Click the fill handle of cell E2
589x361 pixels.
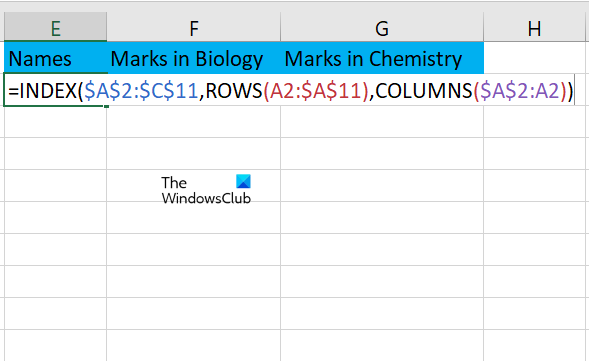pyautogui.click(x=107, y=106)
